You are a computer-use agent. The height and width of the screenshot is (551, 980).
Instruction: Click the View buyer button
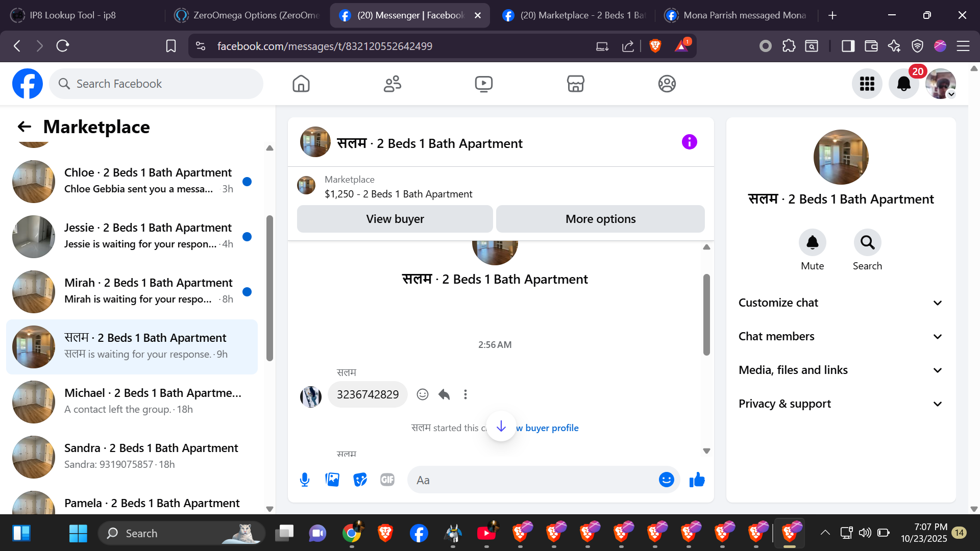(395, 219)
